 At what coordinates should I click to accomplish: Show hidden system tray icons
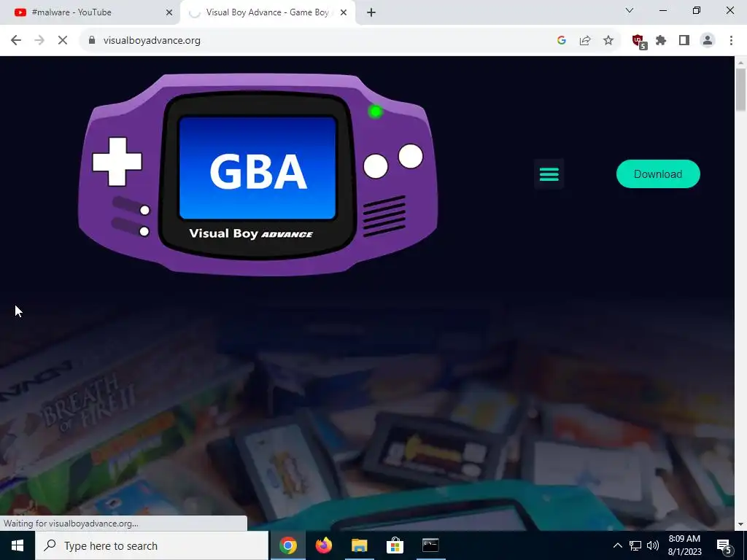pyautogui.click(x=617, y=545)
